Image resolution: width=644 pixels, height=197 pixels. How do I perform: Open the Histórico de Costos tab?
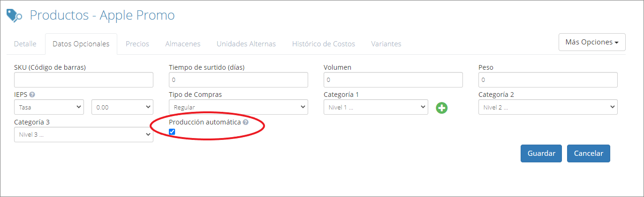tap(324, 44)
